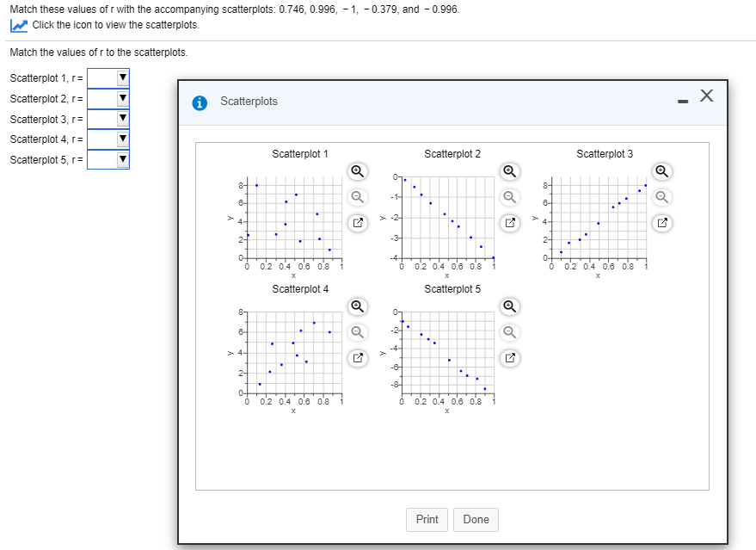Zoom in on Scatterplot 3
Image resolution: width=756 pixels, height=550 pixels.
(661, 171)
